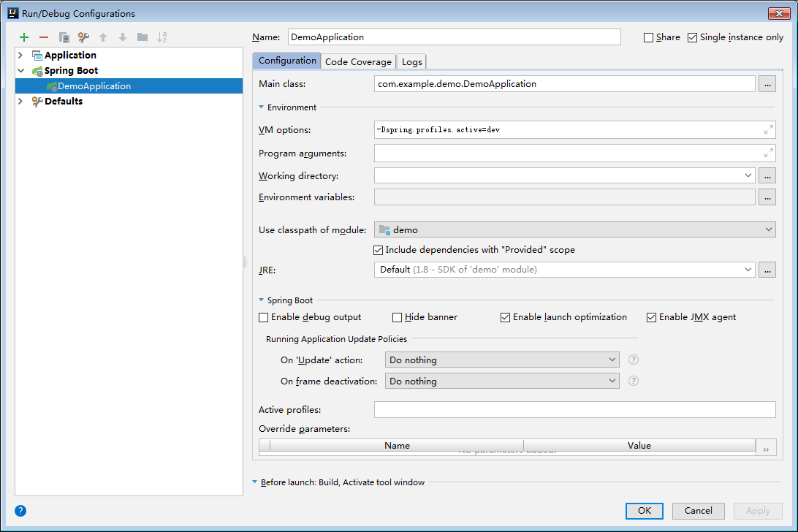Click the Apply button

758,511
